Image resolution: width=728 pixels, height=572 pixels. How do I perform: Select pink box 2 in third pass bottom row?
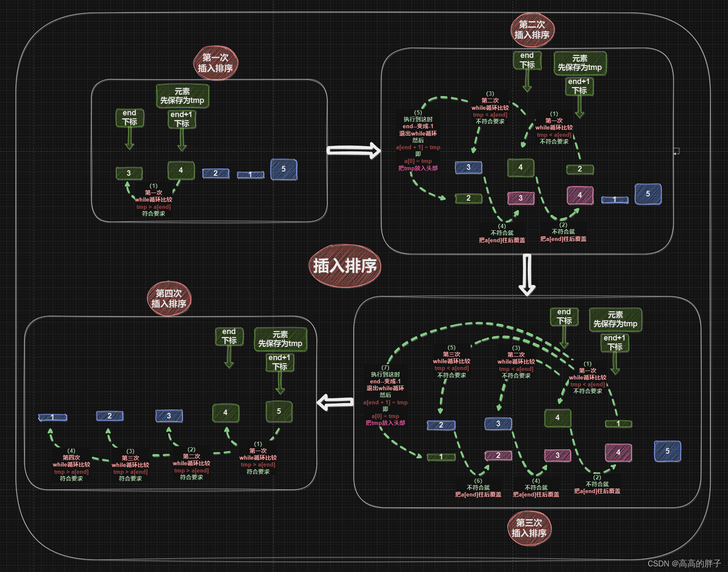click(x=498, y=455)
